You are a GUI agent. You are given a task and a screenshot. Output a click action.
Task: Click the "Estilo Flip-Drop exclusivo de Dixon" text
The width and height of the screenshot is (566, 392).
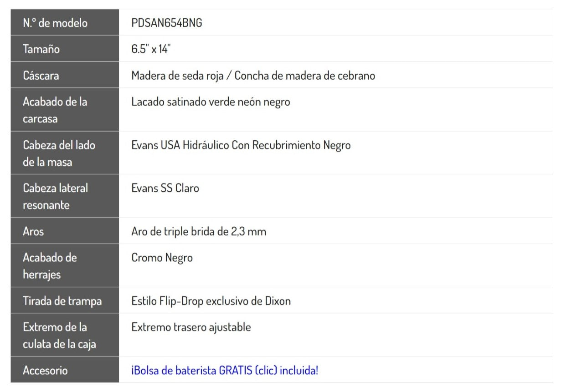211,301
